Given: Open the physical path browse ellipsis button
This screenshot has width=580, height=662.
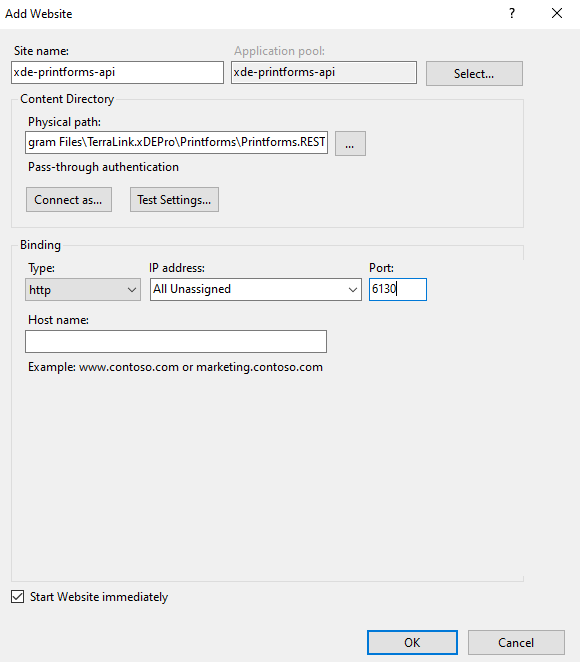Looking at the screenshot, I should coord(350,144).
